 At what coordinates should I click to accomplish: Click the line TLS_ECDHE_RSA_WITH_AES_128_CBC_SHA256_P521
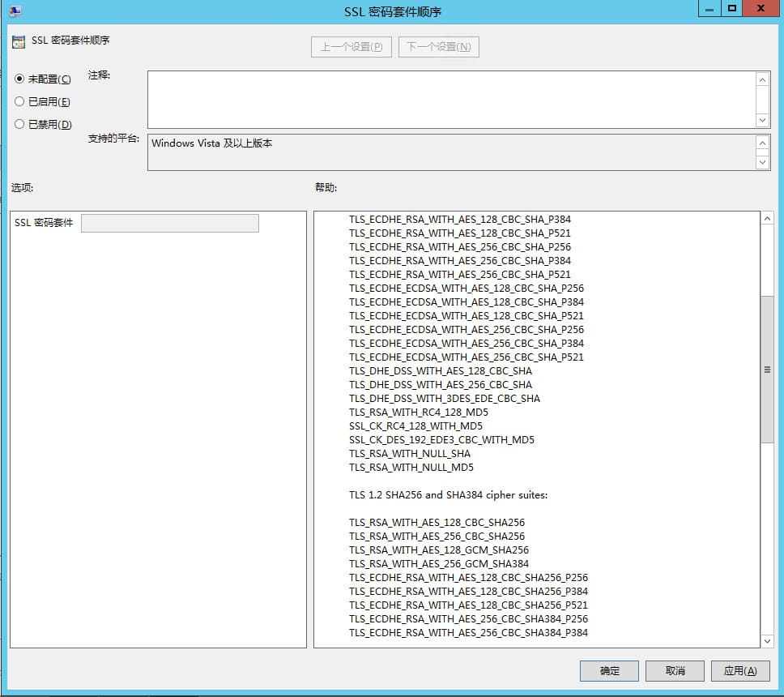(468, 605)
